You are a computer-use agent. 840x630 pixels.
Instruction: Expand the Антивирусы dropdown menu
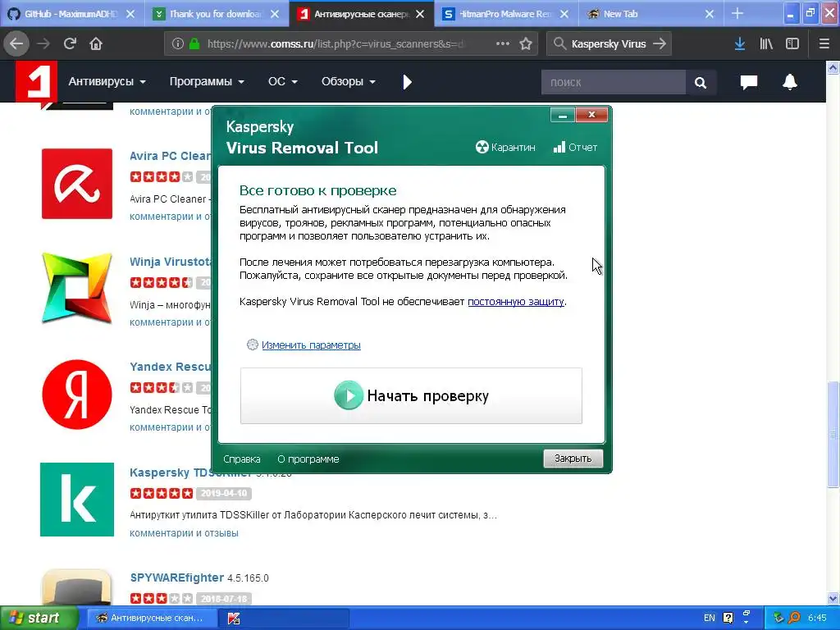(x=107, y=81)
